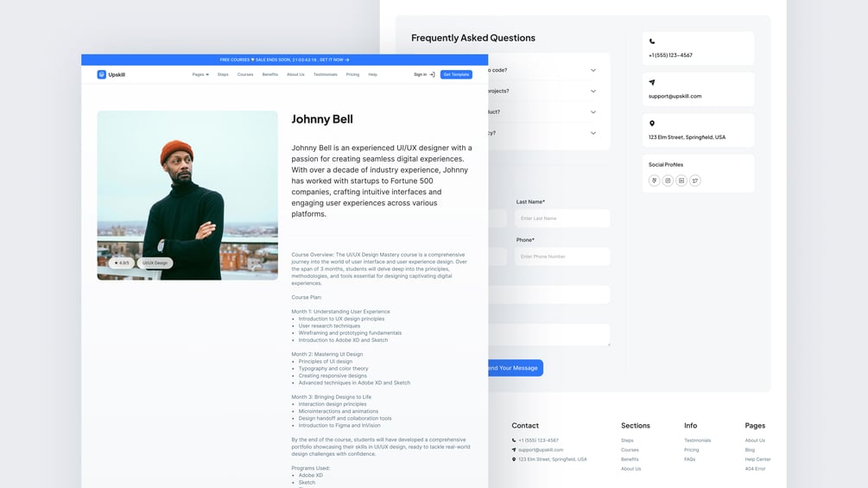Expand the first FAQ question chevron
The width and height of the screenshot is (868, 488).
point(592,70)
